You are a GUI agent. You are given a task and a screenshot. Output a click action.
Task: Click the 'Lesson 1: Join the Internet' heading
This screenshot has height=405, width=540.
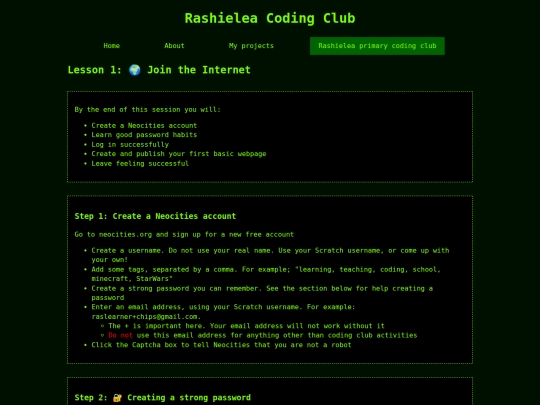[x=159, y=70]
